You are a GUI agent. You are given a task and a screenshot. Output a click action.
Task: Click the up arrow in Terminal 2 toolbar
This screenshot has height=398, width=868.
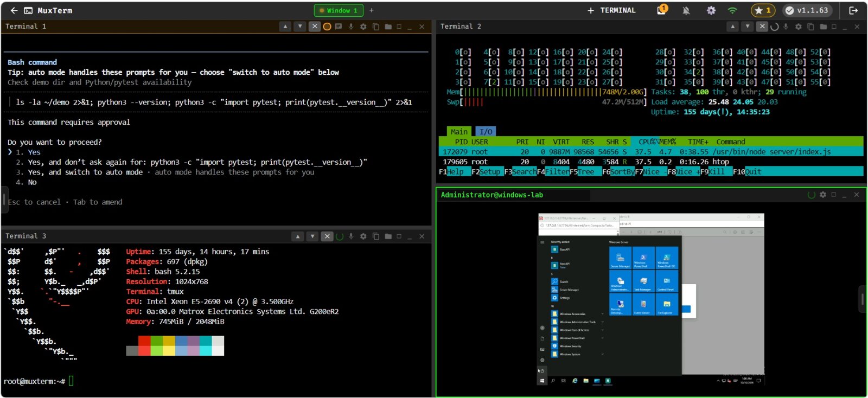coord(733,27)
